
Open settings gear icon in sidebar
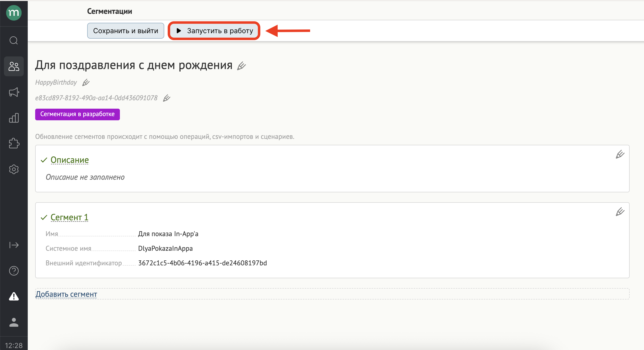coord(14,169)
